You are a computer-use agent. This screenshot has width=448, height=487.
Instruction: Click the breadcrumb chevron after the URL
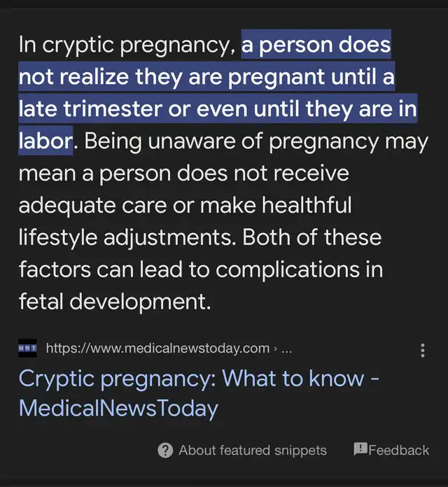275,348
